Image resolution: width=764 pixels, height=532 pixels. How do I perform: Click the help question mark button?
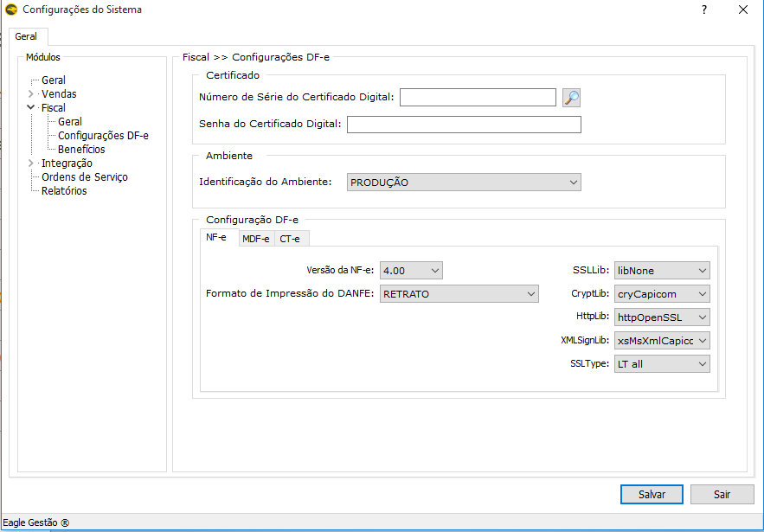coord(704,10)
